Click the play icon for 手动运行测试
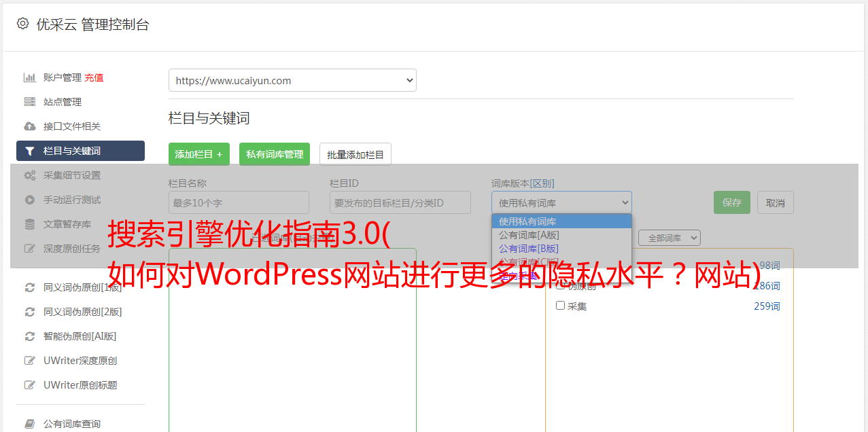Image resolution: width=868 pixels, height=432 pixels. [29, 200]
